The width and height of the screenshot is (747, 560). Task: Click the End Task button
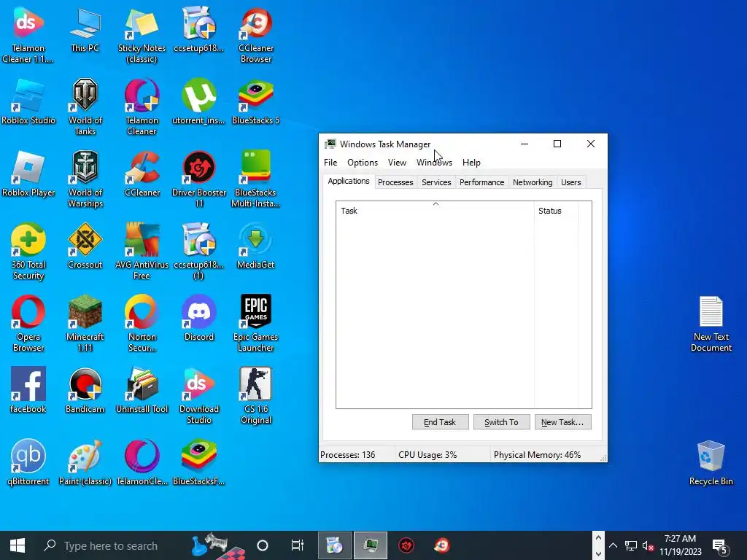pyautogui.click(x=440, y=422)
